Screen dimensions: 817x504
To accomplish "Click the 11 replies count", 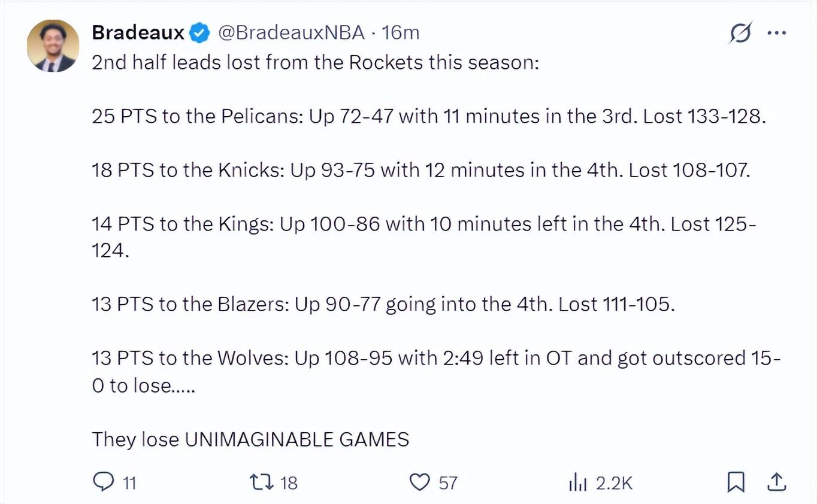I will point(129,483).
